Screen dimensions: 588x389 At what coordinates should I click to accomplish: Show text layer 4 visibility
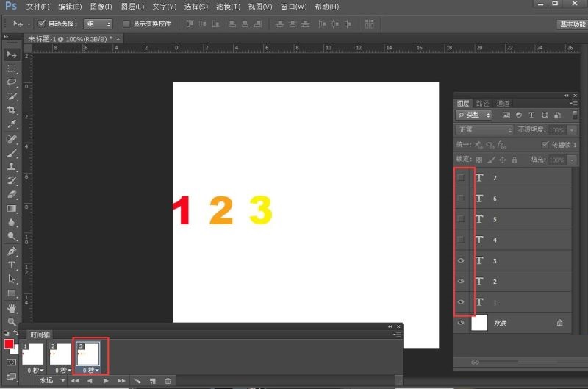pyautogui.click(x=461, y=240)
